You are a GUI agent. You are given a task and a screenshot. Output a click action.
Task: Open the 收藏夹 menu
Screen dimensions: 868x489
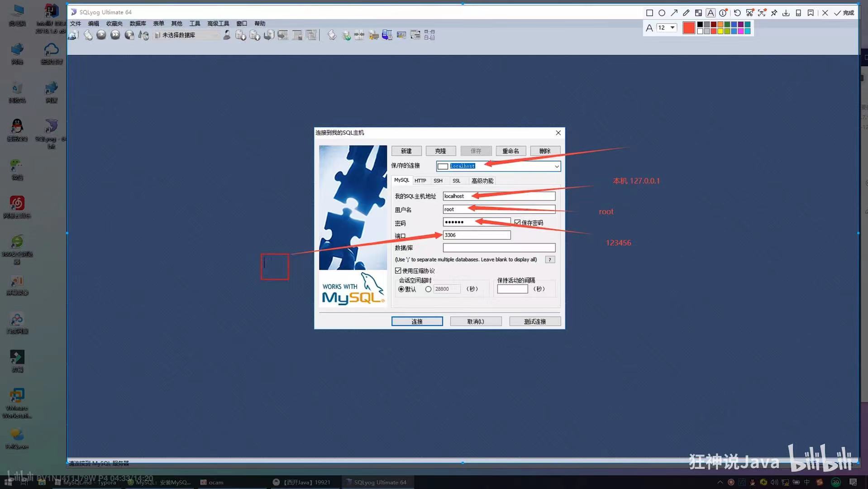coord(114,24)
